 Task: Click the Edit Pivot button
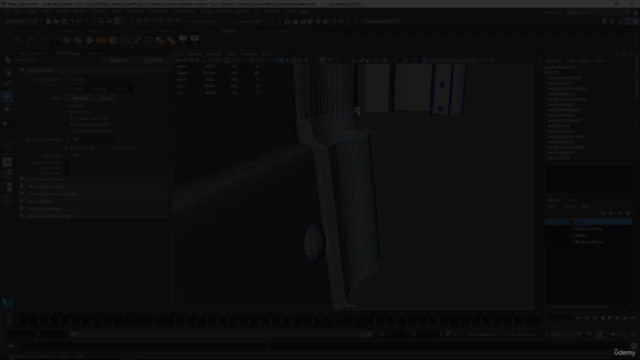tap(80, 98)
